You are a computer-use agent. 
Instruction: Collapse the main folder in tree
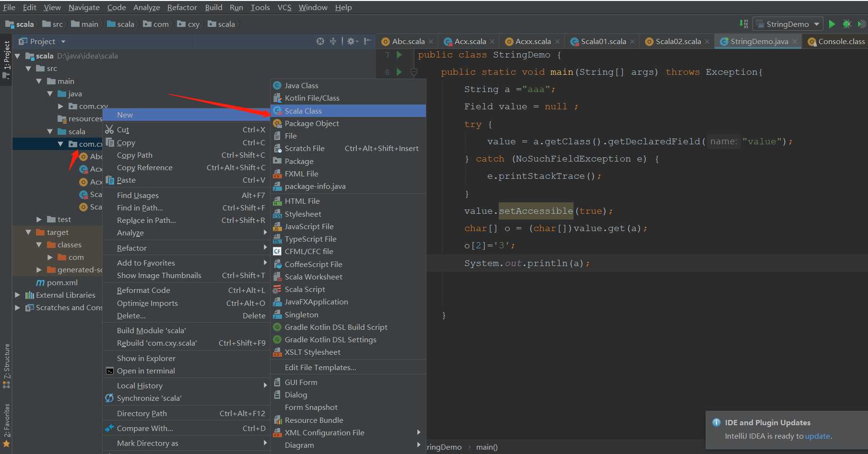(x=39, y=81)
